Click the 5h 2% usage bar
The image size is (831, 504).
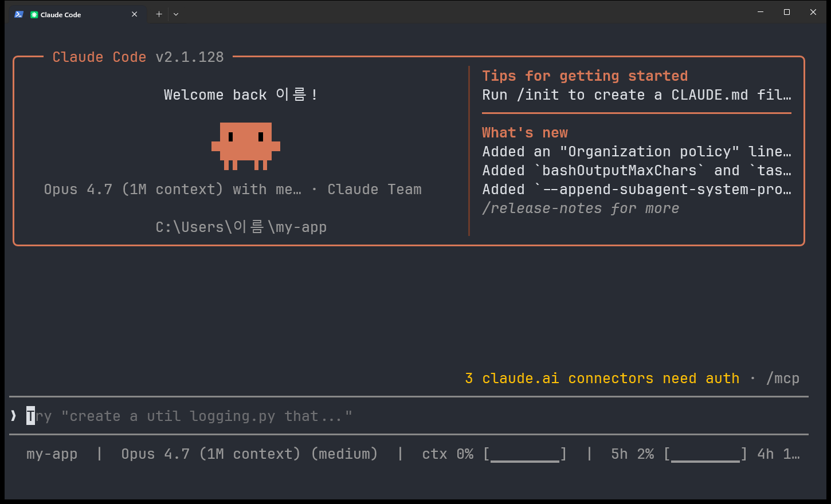coord(705,454)
